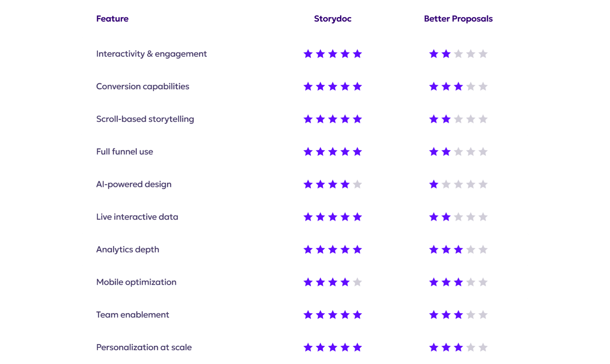The width and height of the screenshot is (610, 364).
Task: Click the Storydoc column header
Action: [x=332, y=19]
